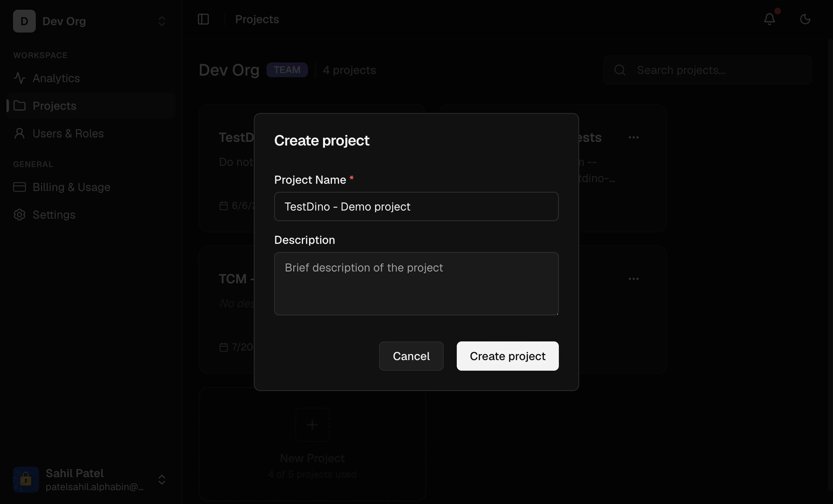
Task: Toggle dark mode moon icon
Action: click(805, 19)
